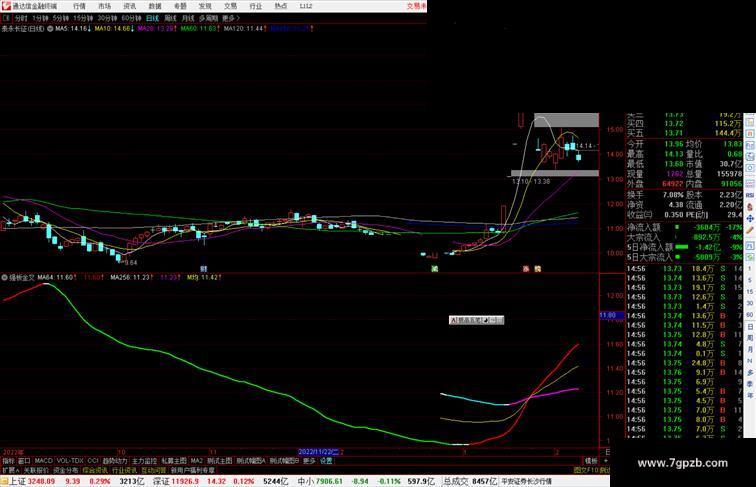Open the 关联报价 tab
Image resolution: width=756 pixels, height=487 pixels.
pyautogui.click(x=36, y=470)
